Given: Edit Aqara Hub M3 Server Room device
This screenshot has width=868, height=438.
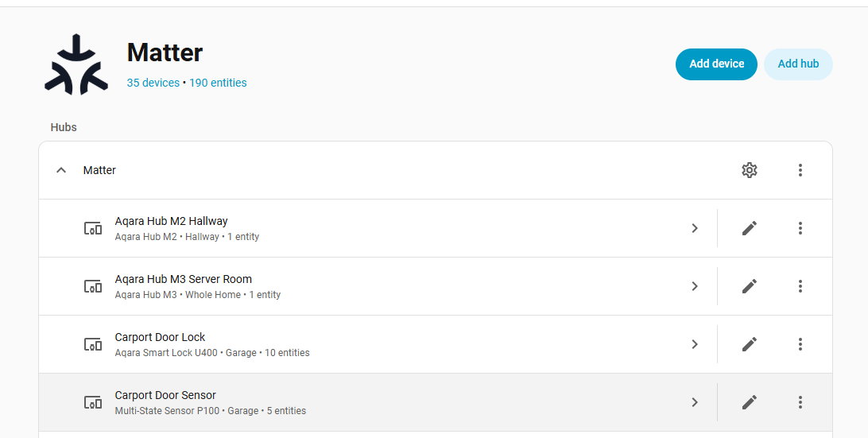Looking at the screenshot, I should [749, 286].
